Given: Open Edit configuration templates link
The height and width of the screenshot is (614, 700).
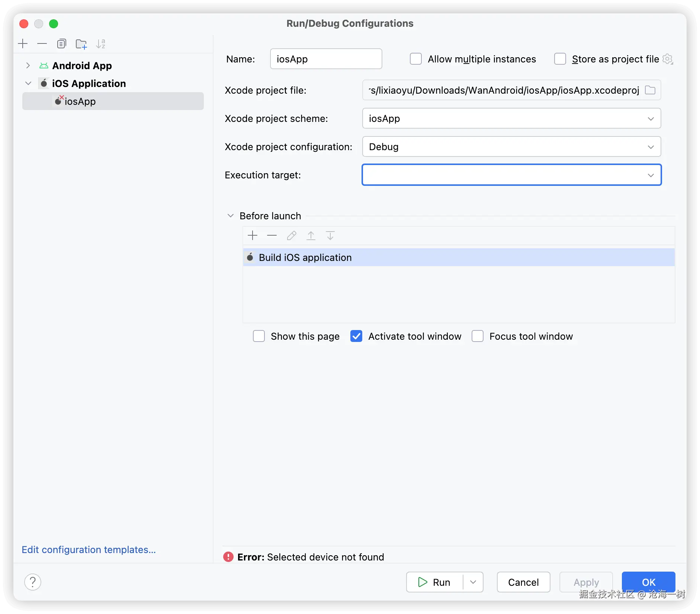Looking at the screenshot, I should tap(89, 550).
